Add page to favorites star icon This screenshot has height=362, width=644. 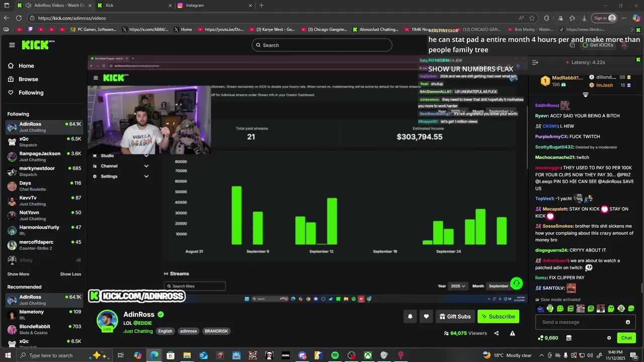pyautogui.click(x=532, y=18)
